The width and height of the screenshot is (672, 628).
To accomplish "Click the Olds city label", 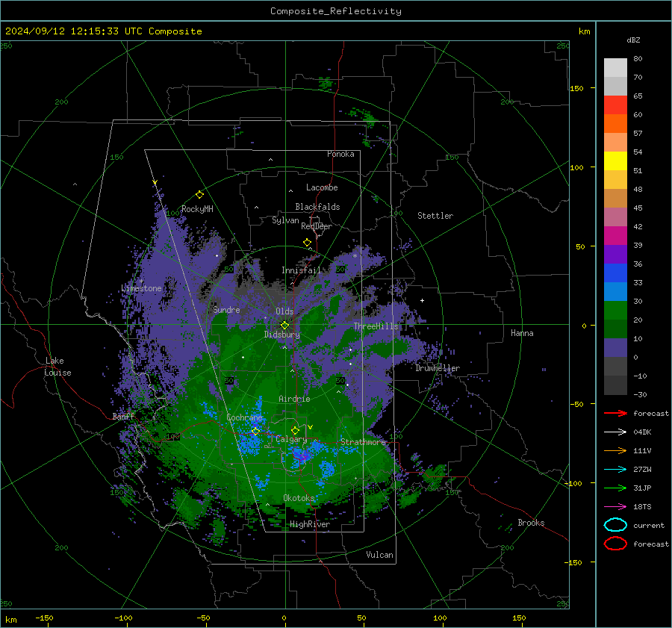I will click(x=284, y=311).
